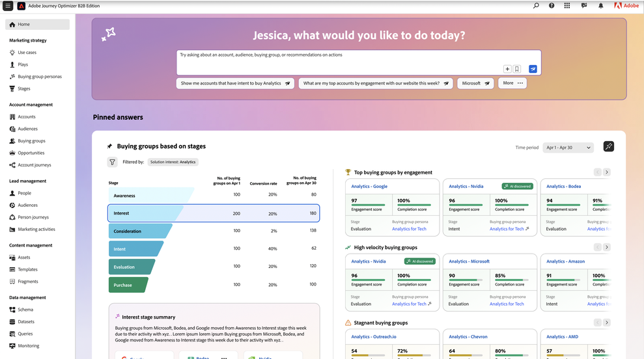Open the More suggestions menu
644x359 pixels.
coord(512,83)
